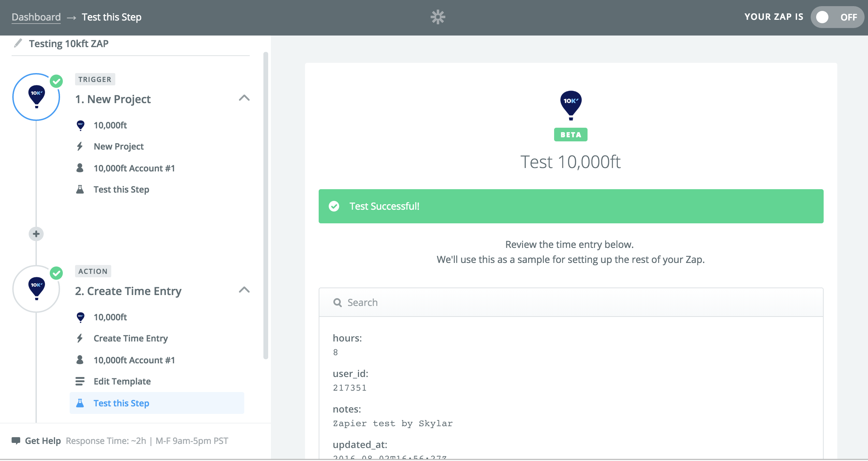Click the checkmark icon in Test Successful banner
The width and height of the screenshot is (868, 461).
334,206
